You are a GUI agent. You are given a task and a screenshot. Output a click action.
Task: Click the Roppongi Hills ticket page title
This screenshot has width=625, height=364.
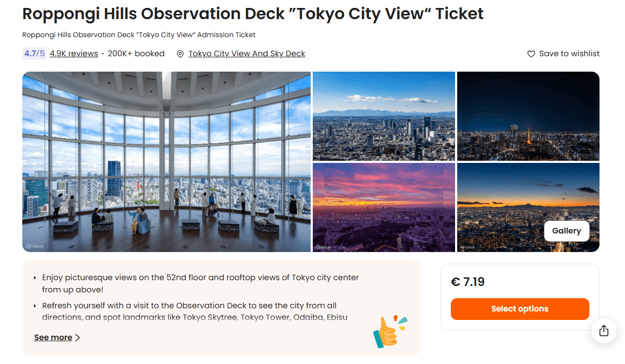coord(253,14)
